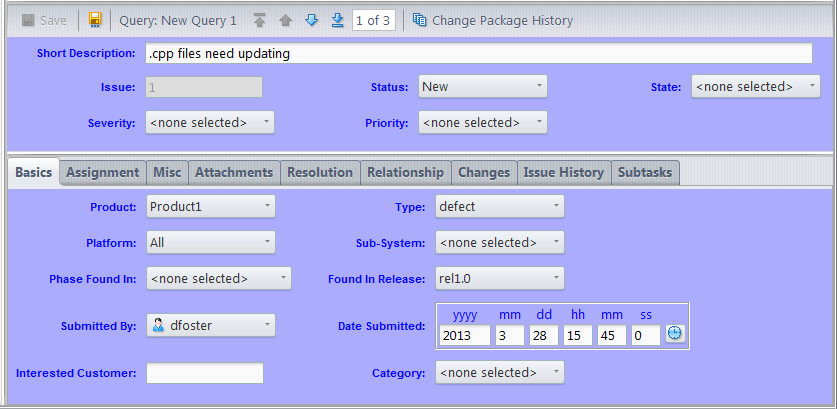Open the Severity dropdown
Screen dimensions: 837x409
click(210, 123)
